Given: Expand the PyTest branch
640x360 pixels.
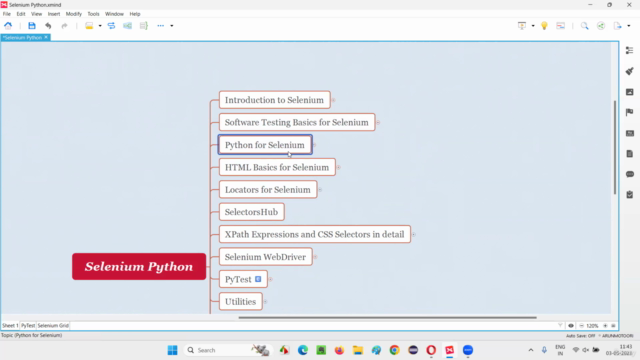Looking at the screenshot, I should click(271, 280).
